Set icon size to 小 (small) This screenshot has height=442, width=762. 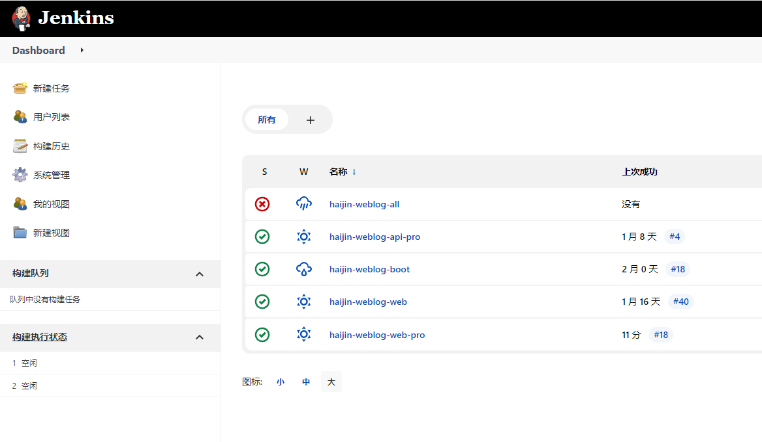(280, 382)
